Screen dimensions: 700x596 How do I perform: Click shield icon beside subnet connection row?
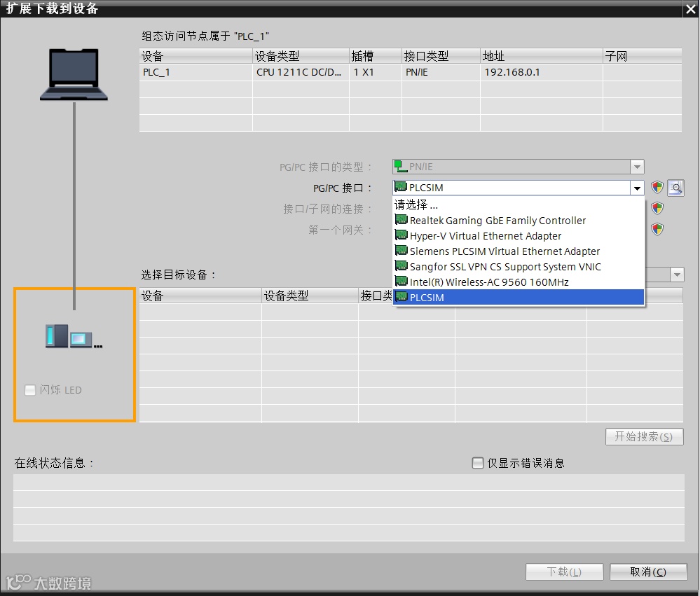pos(657,208)
